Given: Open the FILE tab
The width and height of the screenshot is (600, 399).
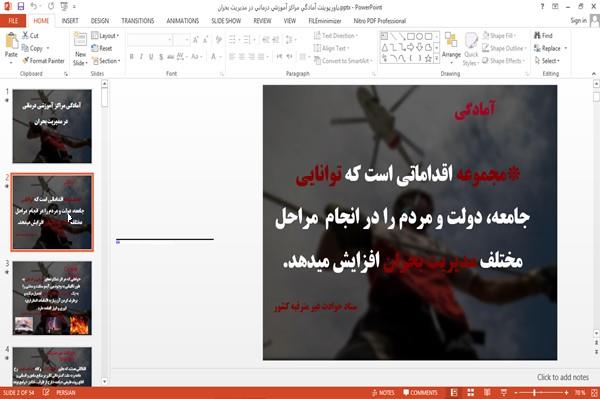Looking at the screenshot, I should point(13,21).
